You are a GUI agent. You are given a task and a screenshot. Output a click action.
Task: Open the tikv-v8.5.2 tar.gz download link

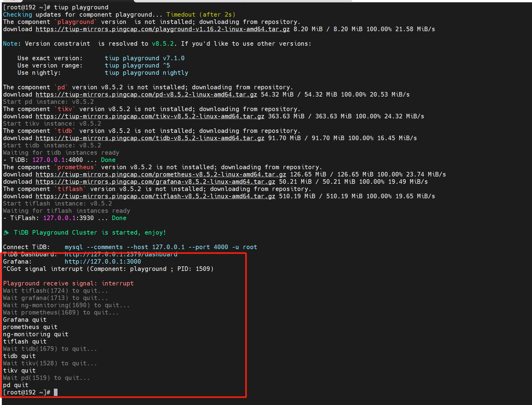[x=150, y=116]
